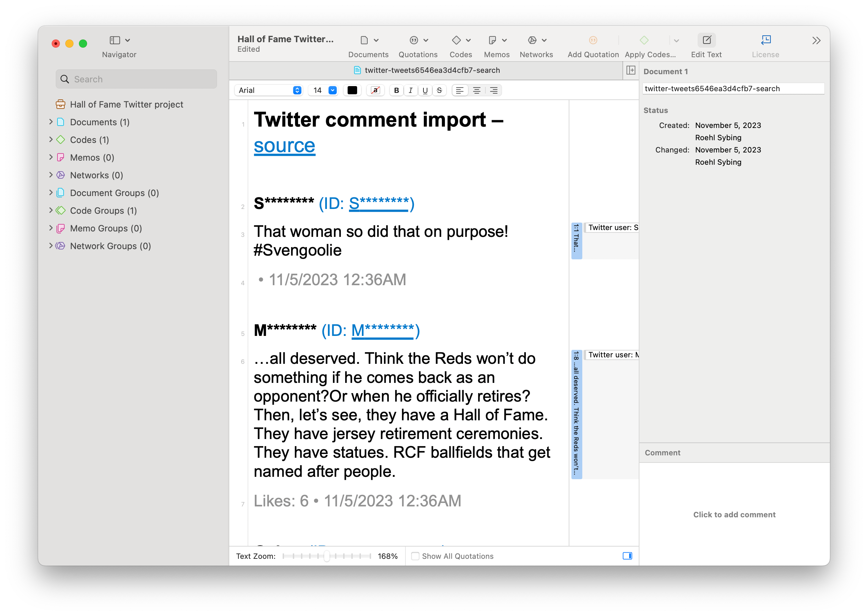
Task: Open the Arial font dropdown
Action: click(x=268, y=90)
